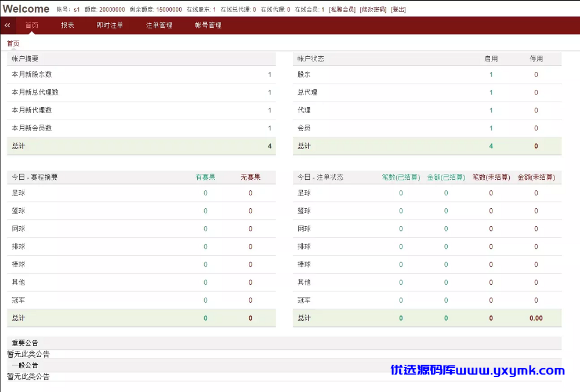The image size is (580, 392).
Task: Click the enabled count for 会员
Action: (491, 128)
